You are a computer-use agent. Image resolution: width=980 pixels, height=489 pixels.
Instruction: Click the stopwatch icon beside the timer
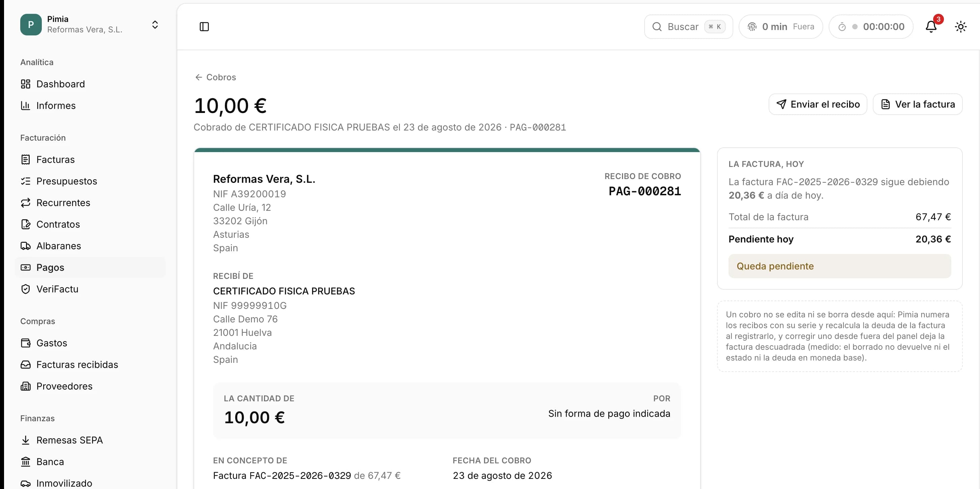click(842, 27)
